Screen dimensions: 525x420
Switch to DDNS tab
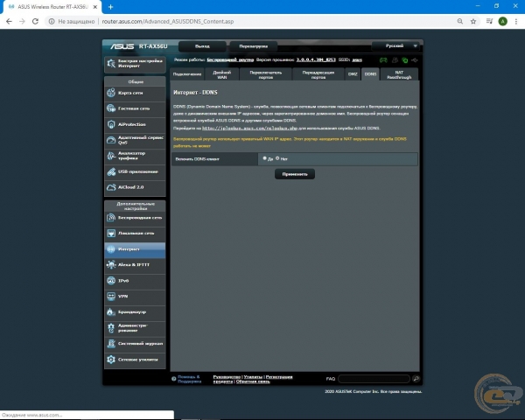(x=370, y=74)
